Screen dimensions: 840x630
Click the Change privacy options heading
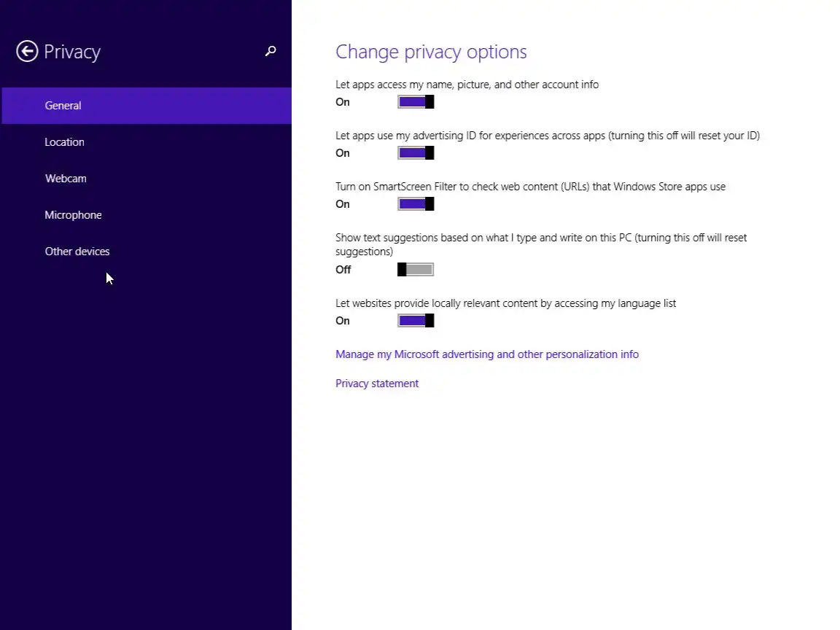(431, 52)
